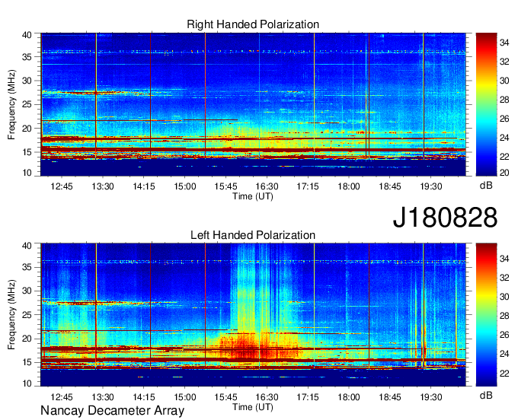Screen dimensions: 518x420
Task: Click the dB label under Right Handed colorbar
Action: [486, 186]
